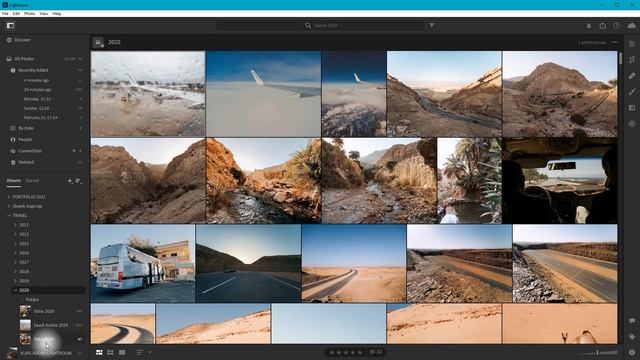Open the Info panel icon
Viewport: 640px width, 360px height.
632,352
